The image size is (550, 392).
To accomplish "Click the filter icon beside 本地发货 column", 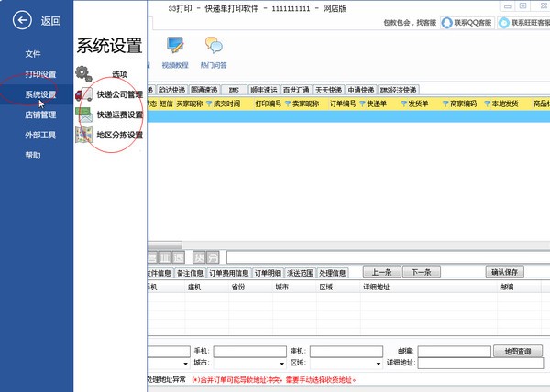I will pyautogui.click(x=488, y=103).
